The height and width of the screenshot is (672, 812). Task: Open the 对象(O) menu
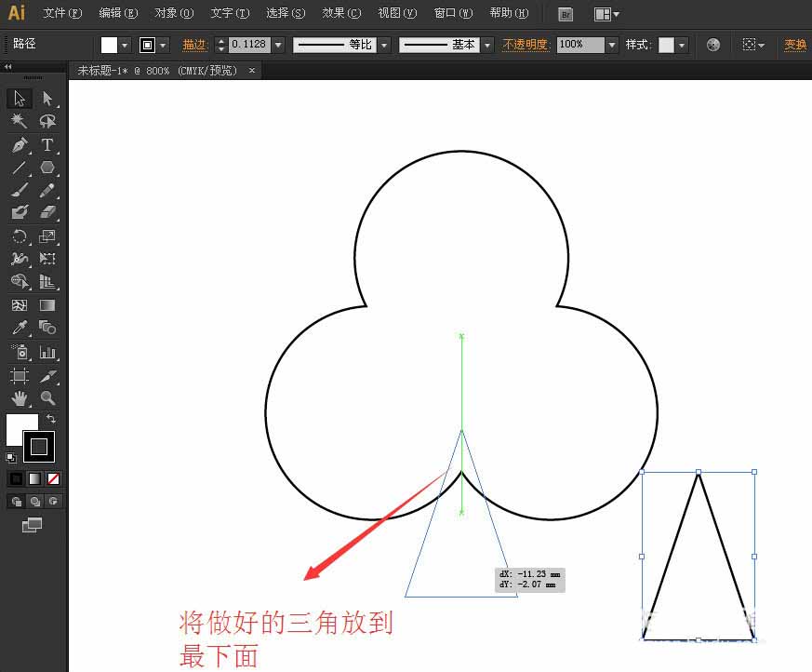(x=174, y=13)
